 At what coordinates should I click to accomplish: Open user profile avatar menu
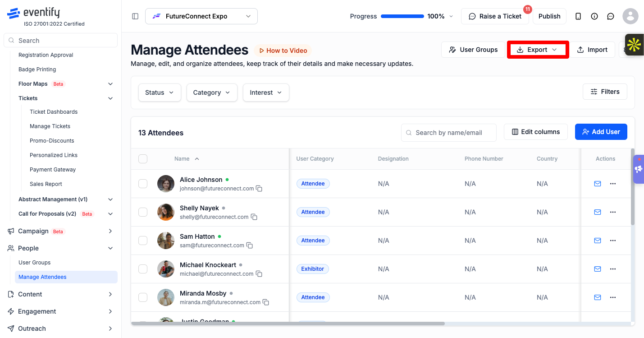(630, 16)
